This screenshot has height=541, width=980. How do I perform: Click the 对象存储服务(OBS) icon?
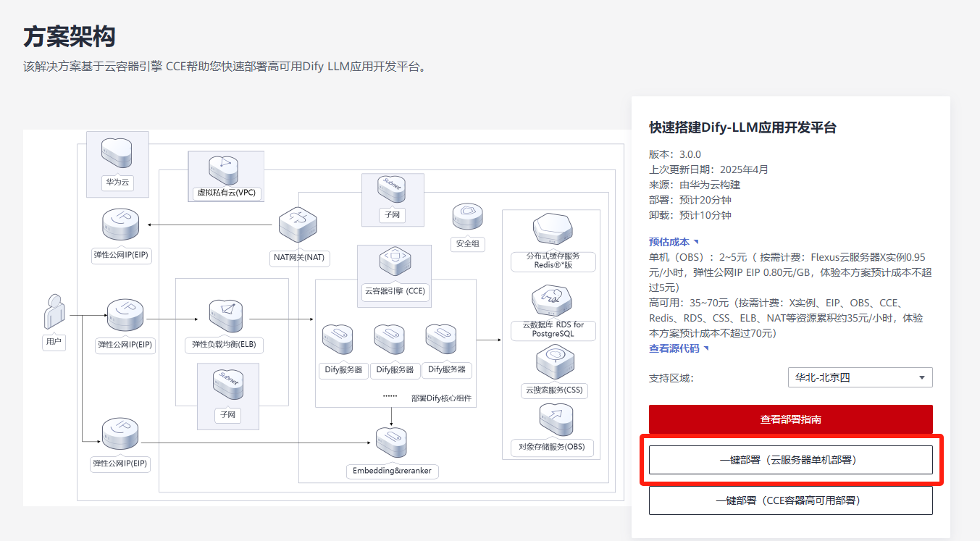[555, 421]
